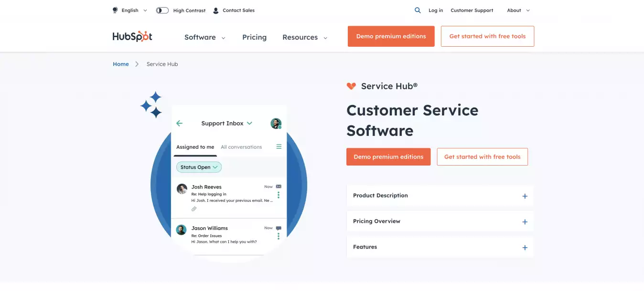The width and height of the screenshot is (644, 291).
Task: Expand the Software menu
Action: click(x=205, y=37)
